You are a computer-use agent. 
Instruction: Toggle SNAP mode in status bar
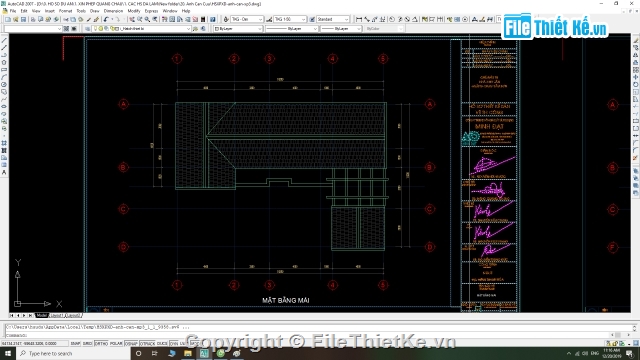[x=75, y=344]
